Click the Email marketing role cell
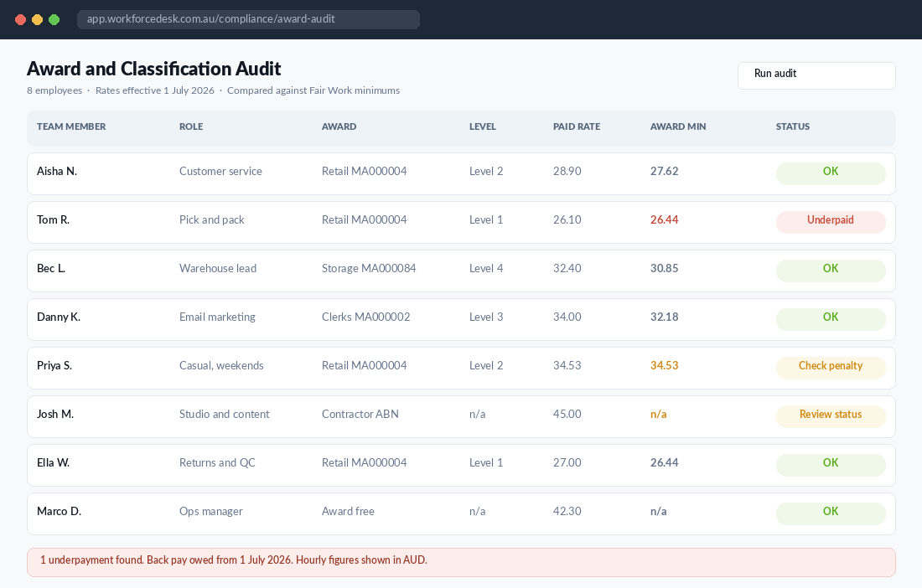This screenshot has width=922, height=588. coord(217,317)
